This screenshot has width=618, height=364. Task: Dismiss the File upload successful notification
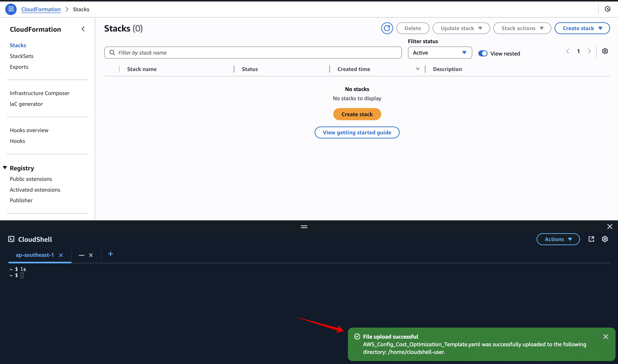[x=605, y=337]
